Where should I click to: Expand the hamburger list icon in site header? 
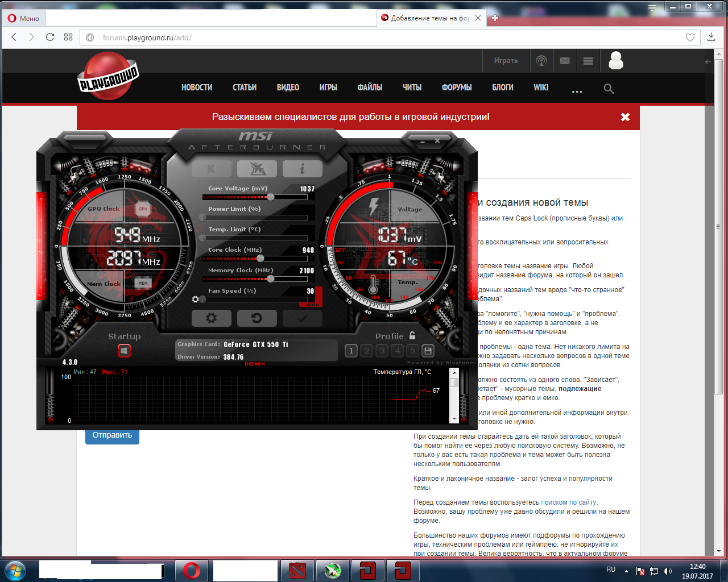click(x=588, y=61)
